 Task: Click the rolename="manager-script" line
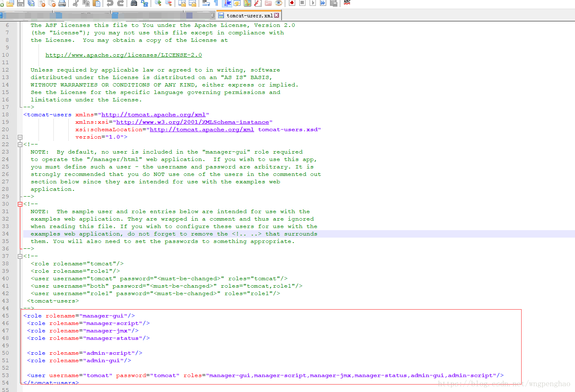(89, 323)
